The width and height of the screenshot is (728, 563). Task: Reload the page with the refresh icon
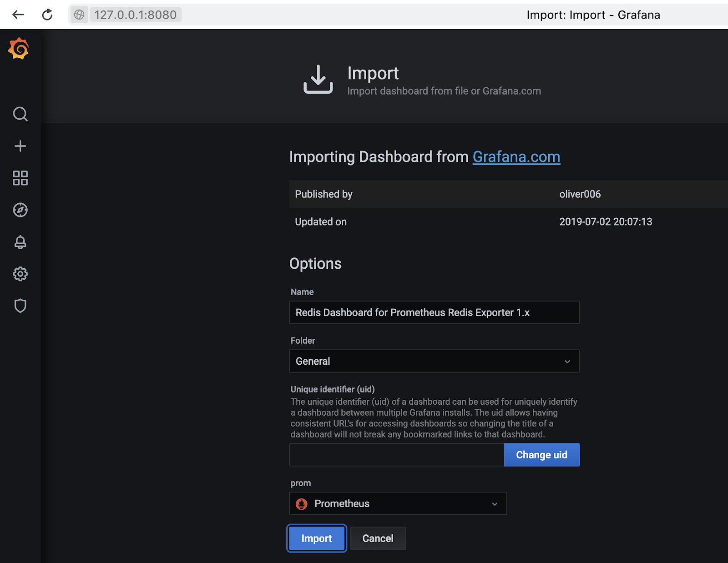click(x=47, y=15)
